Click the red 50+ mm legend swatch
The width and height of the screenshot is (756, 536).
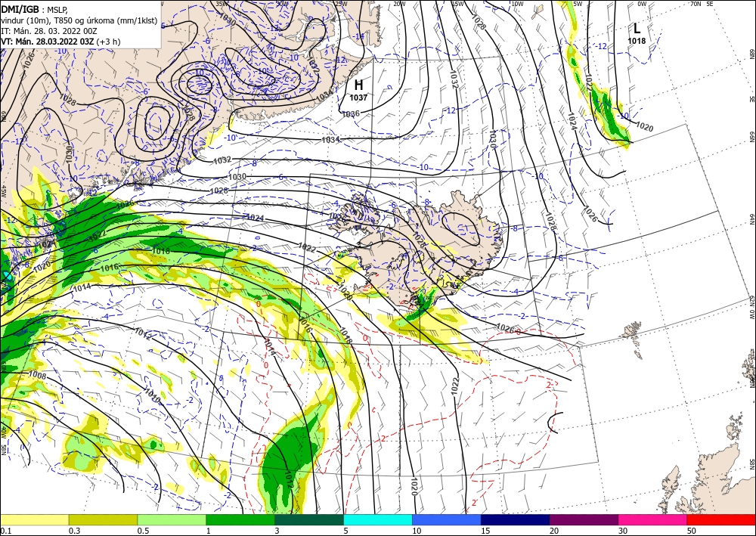pyautogui.click(x=721, y=519)
